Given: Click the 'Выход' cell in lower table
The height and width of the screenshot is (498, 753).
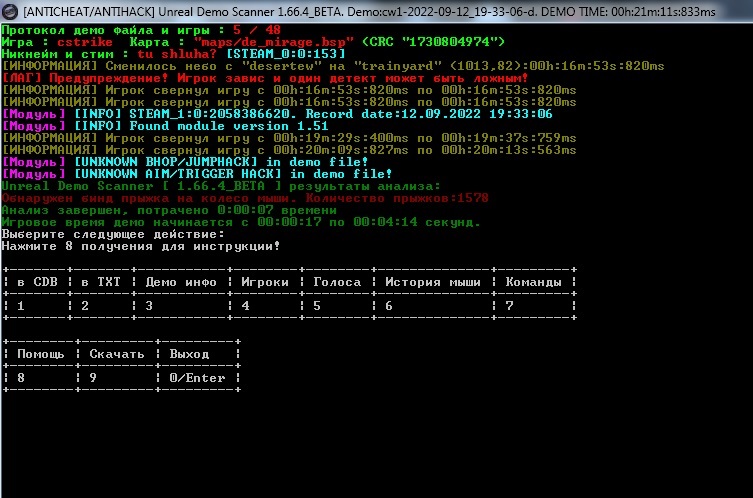Looking at the screenshot, I should [189, 354].
